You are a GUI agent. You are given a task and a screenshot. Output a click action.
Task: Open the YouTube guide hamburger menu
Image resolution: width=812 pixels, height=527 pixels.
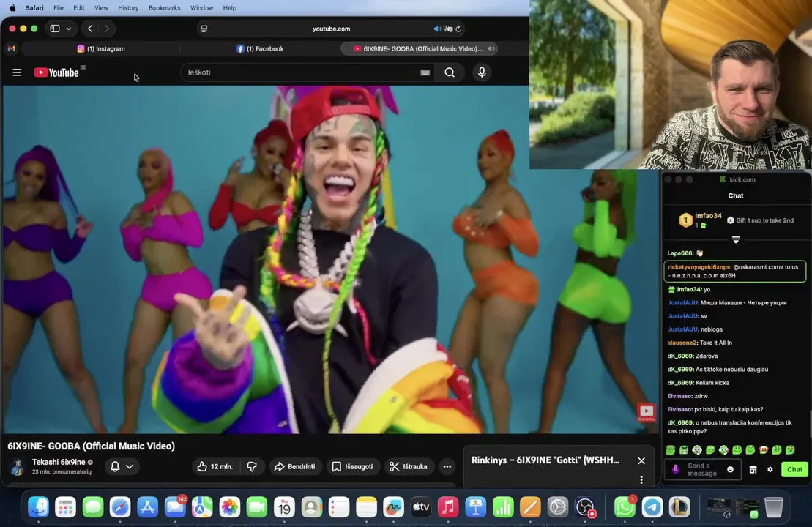17,72
